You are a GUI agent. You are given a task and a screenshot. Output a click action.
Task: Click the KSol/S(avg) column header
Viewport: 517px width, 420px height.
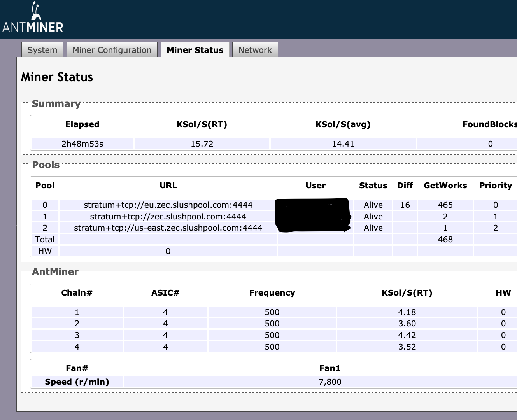(343, 124)
